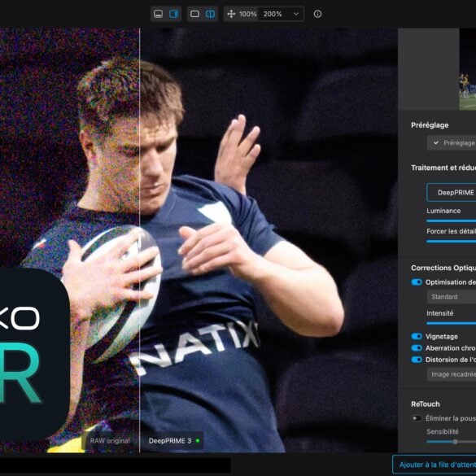Show the bottom filmstrip panel layout

[x=158, y=14]
